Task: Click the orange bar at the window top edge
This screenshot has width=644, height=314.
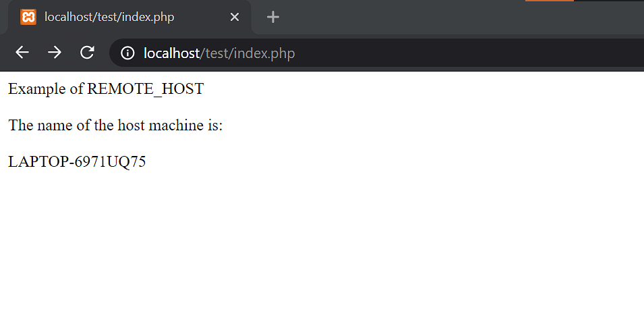Action: (x=549, y=1)
